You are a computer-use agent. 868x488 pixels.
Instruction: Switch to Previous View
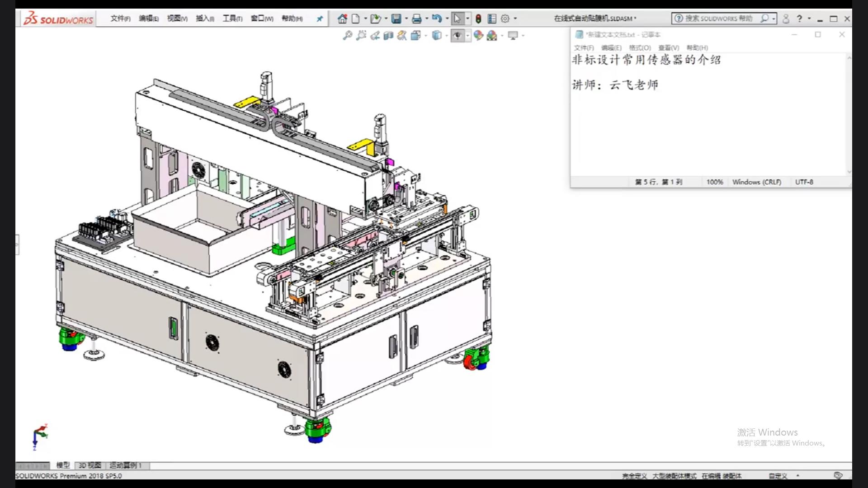click(375, 35)
